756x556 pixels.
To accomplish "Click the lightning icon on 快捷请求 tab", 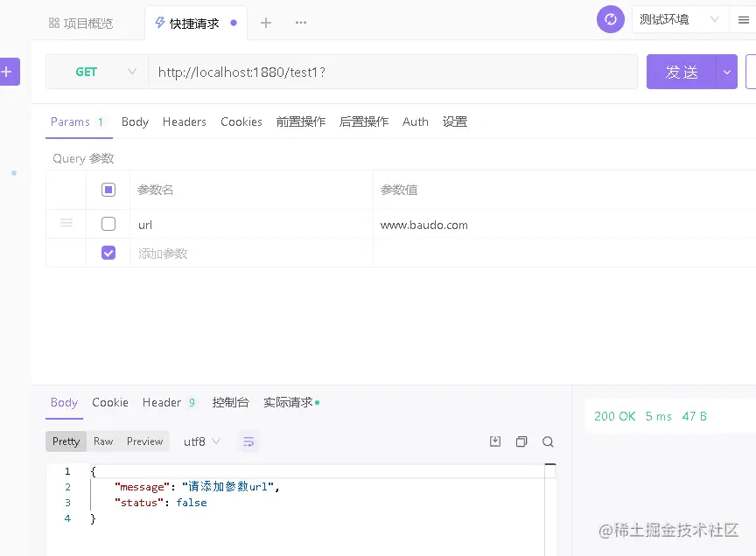I will (x=160, y=22).
